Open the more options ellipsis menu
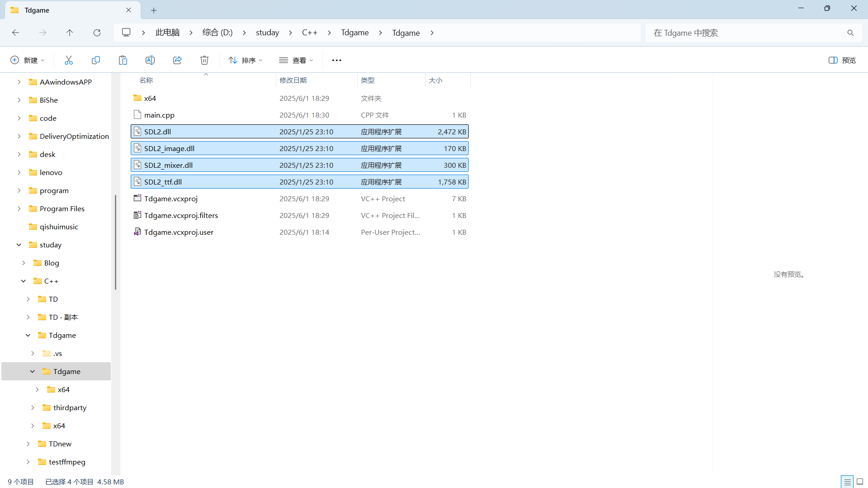The image size is (868, 488). (x=337, y=60)
